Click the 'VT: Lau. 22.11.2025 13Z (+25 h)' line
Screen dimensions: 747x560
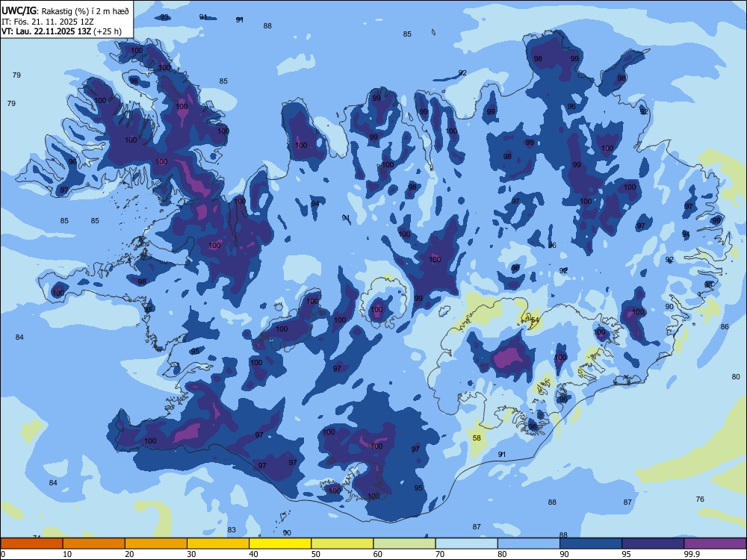61,31
